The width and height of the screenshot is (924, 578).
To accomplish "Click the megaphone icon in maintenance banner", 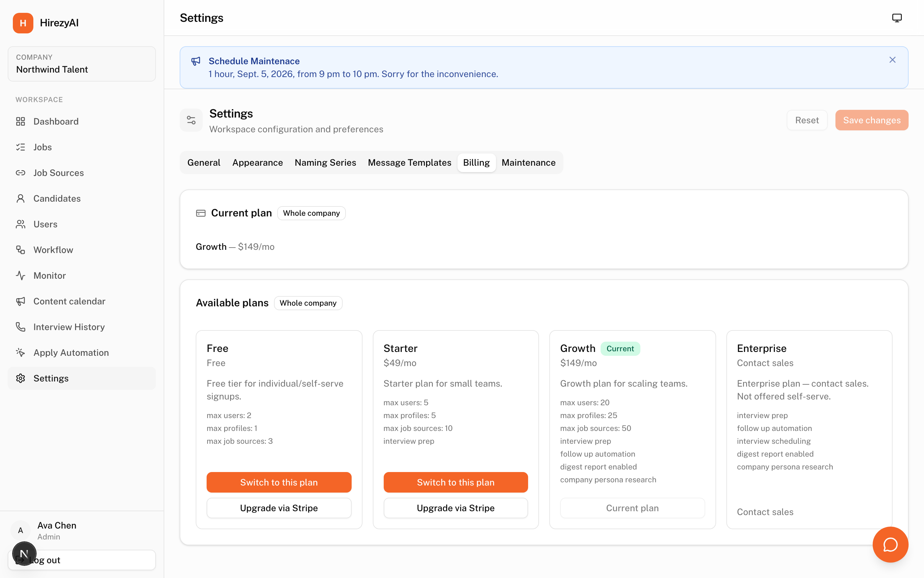I will (196, 61).
